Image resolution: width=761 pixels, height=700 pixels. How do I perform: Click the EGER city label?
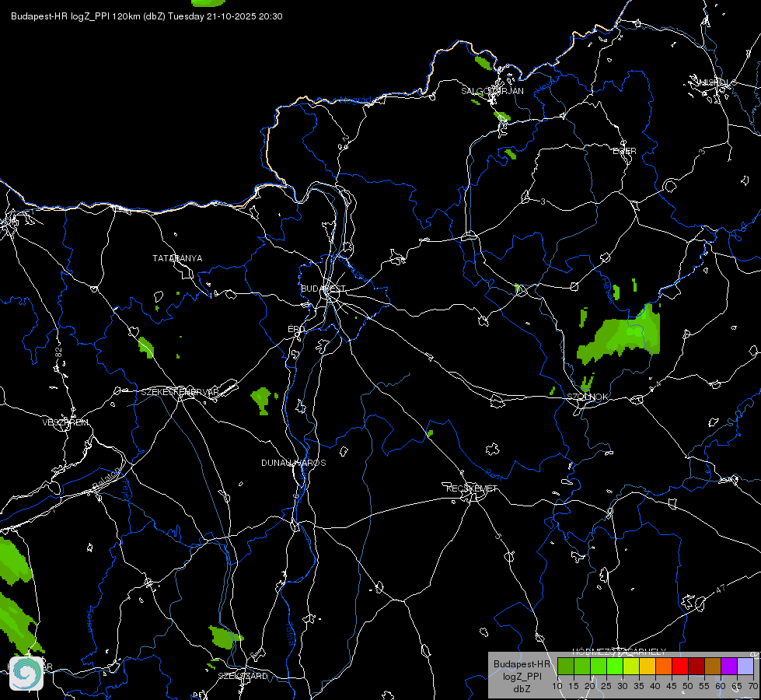tap(624, 151)
